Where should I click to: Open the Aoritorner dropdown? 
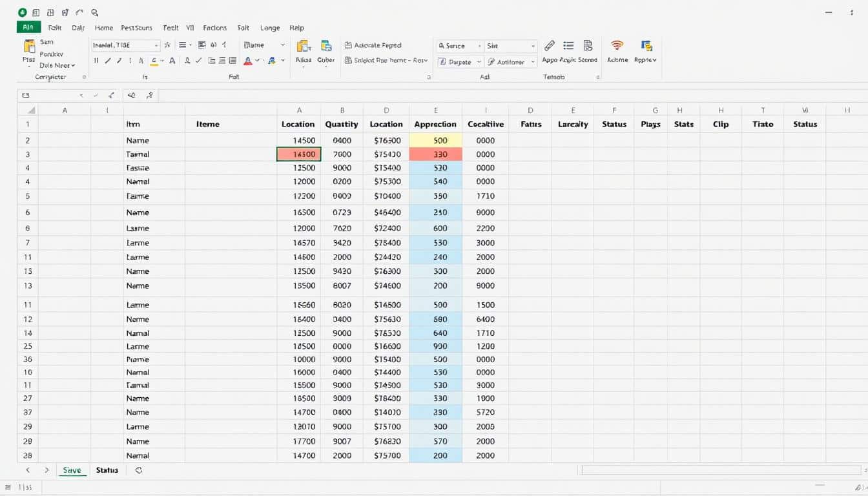511,62
